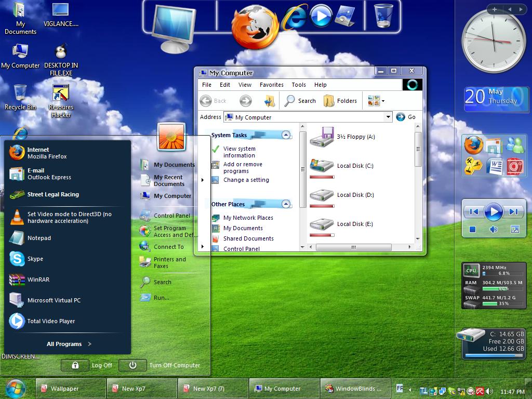Collapse the System Tasks section
The width and height of the screenshot is (532, 399).
286,135
